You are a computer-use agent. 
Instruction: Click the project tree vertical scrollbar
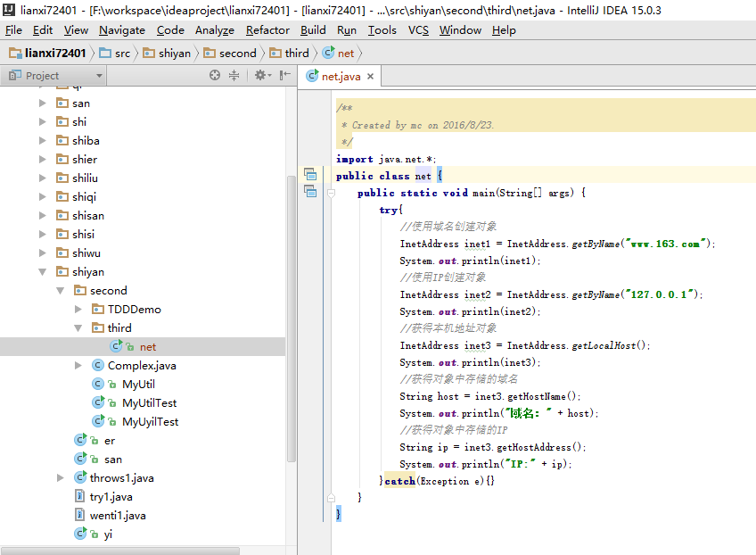[291, 319]
